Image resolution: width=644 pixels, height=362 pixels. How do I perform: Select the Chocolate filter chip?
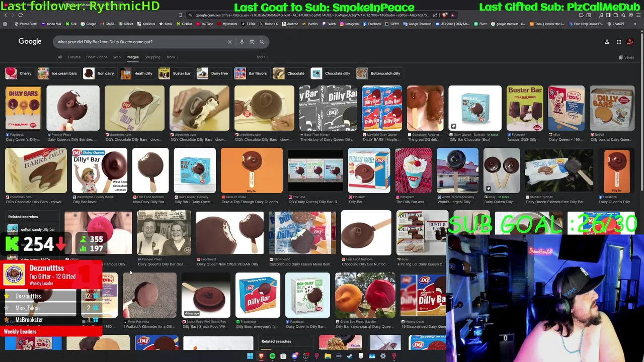[289, 73]
